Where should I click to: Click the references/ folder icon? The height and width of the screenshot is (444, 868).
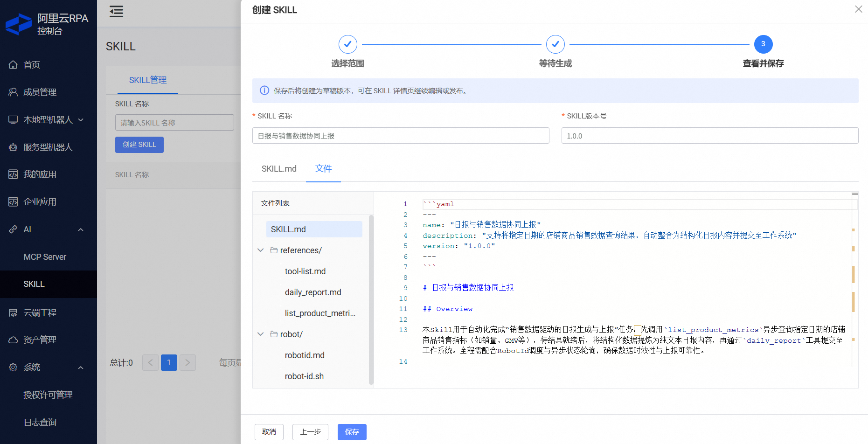[274, 250]
